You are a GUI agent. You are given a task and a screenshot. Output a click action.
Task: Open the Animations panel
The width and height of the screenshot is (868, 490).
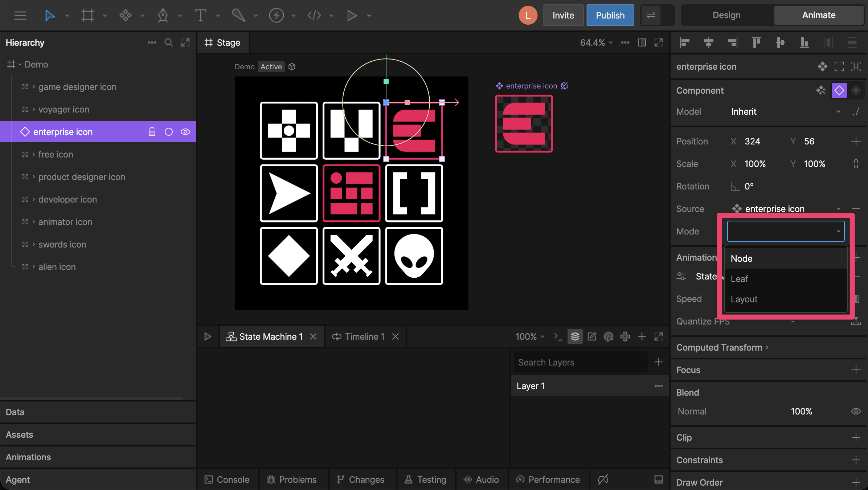point(98,457)
